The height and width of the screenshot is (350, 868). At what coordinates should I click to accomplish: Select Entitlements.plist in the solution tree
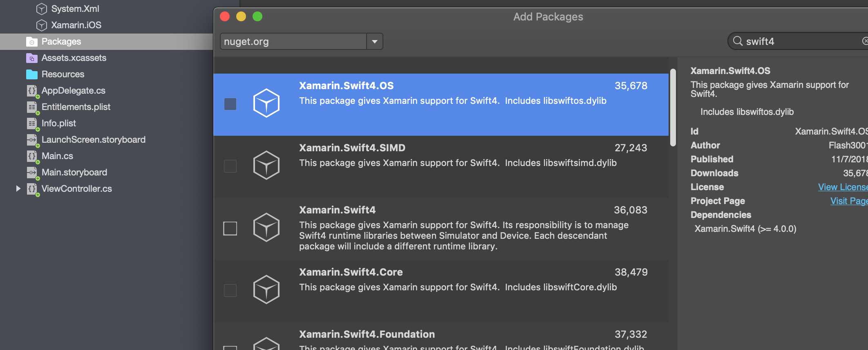76,107
